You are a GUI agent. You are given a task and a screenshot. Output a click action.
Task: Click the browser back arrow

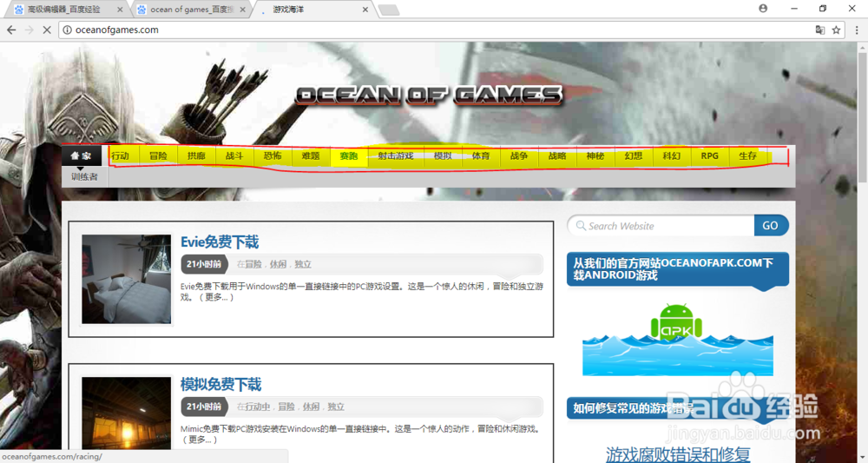(11, 30)
